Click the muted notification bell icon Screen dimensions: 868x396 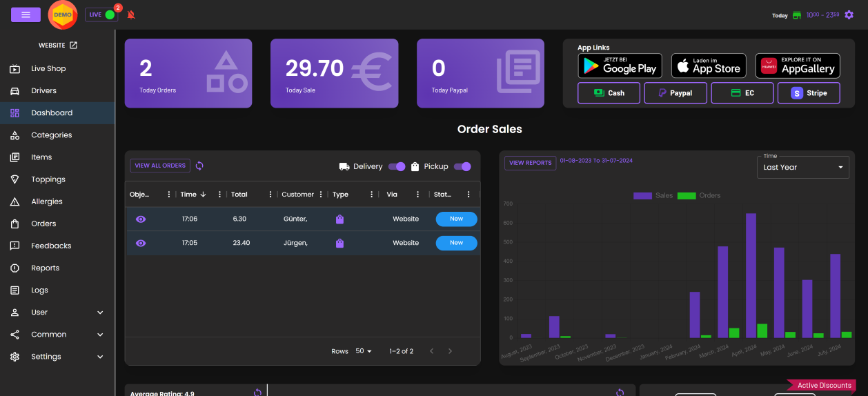coord(131,14)
